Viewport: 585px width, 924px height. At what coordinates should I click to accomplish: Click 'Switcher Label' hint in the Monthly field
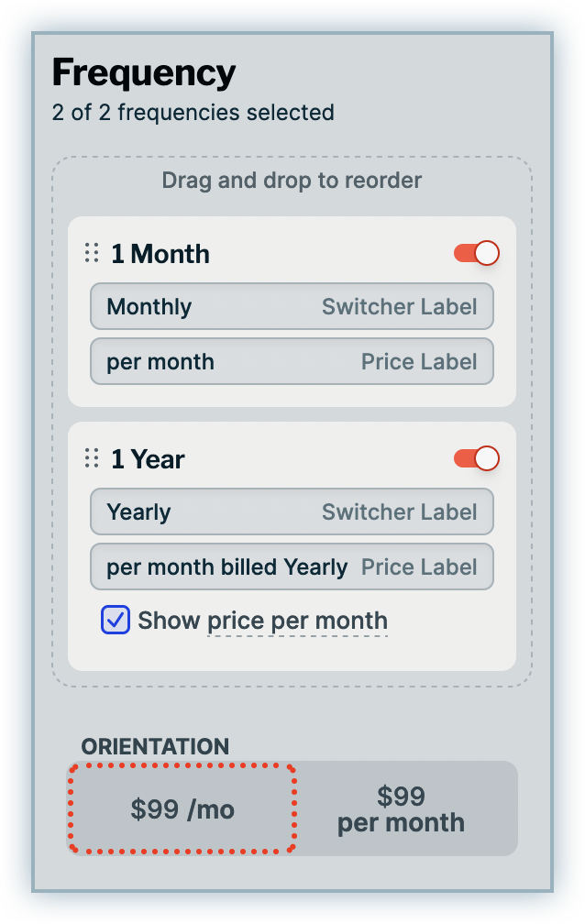399,306
